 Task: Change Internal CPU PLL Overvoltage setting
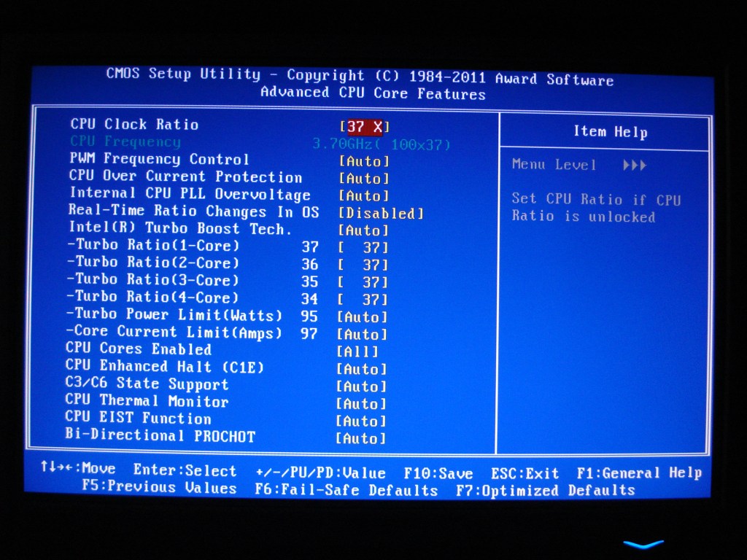click(x=364, y=196)
